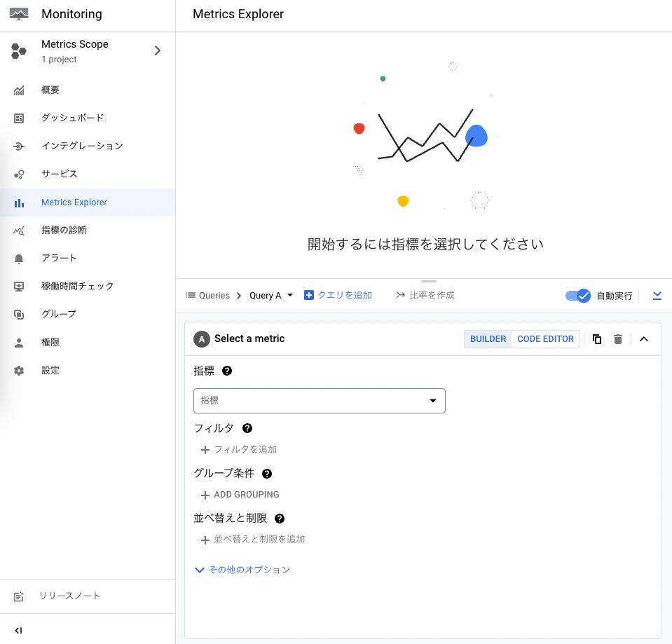The width and height of the screenshot is (672, 644).
Task: Open 権限 page
Action: coord(88,343)
